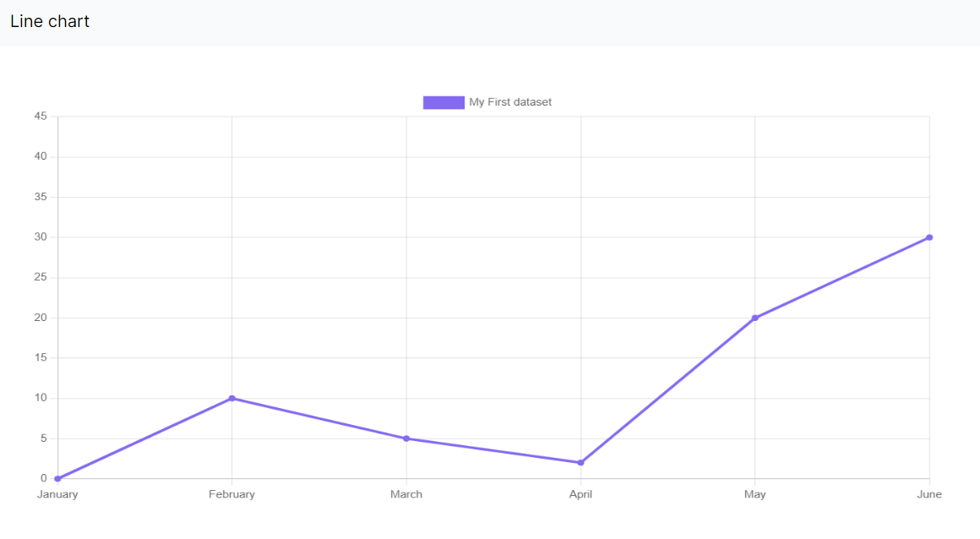The width and height of the screenshot is (980, 539).
Task: Select the May data point at 20
Action: 755,318
